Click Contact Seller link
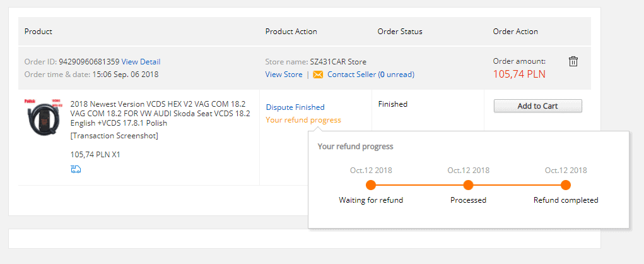This screenshot has width=644, height=264. point(351,75)
